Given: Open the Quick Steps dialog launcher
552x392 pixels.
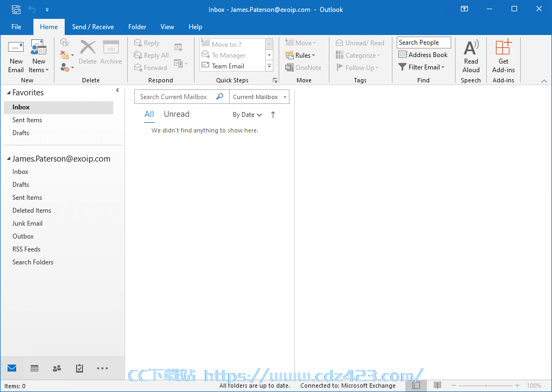Looking at the screenshot, I should tap(275, 81).
